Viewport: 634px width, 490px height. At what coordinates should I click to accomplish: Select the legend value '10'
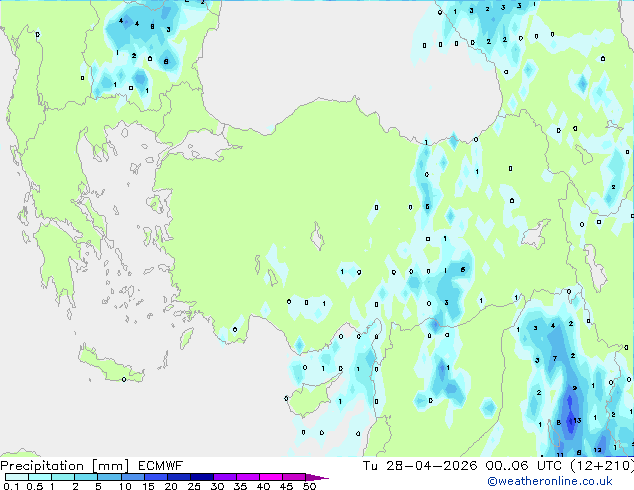tap(125, 486)
